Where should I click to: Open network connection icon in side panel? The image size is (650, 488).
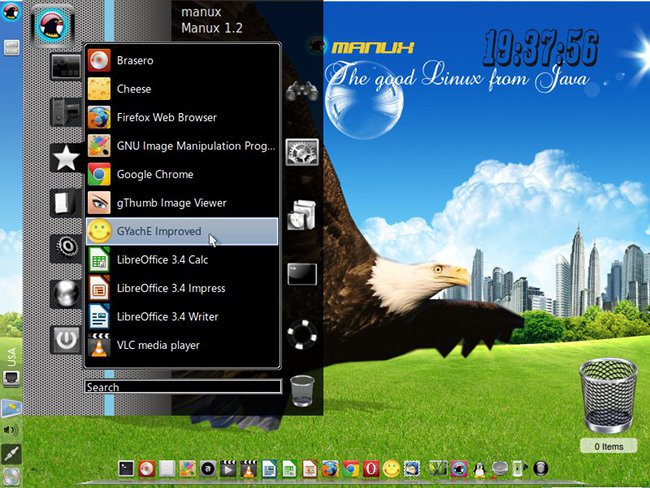pos(11,379)
